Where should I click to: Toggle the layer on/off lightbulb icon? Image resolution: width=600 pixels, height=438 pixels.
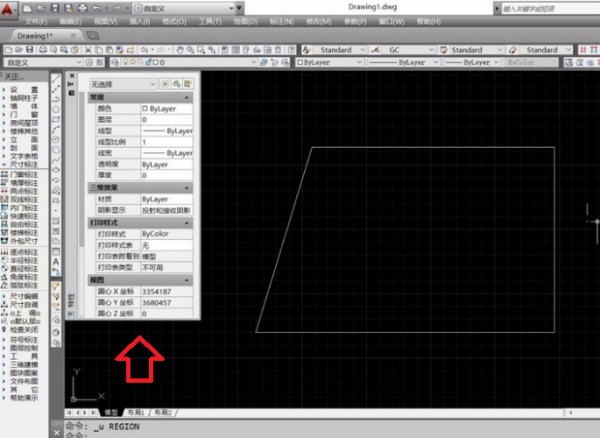pos(125,62)
